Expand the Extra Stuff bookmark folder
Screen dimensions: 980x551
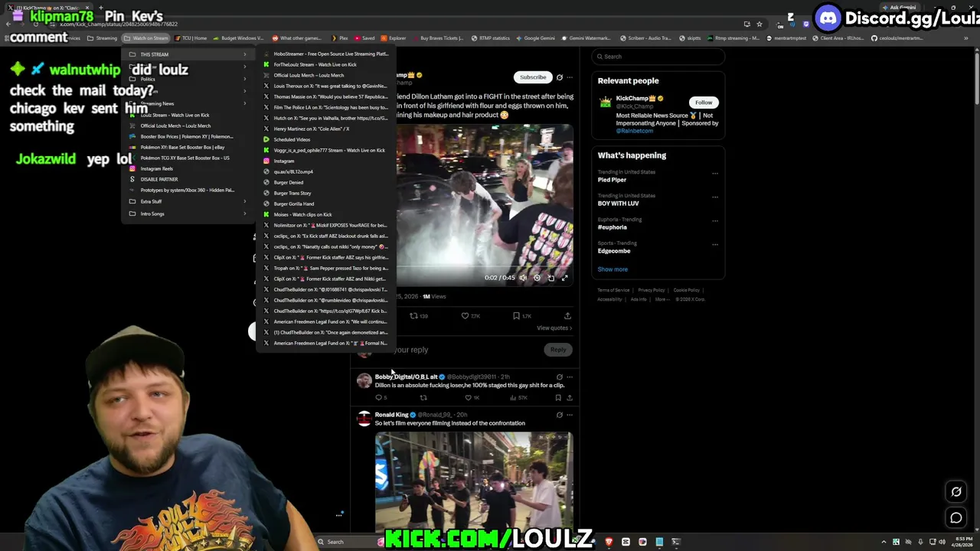[x=187, y=201]
